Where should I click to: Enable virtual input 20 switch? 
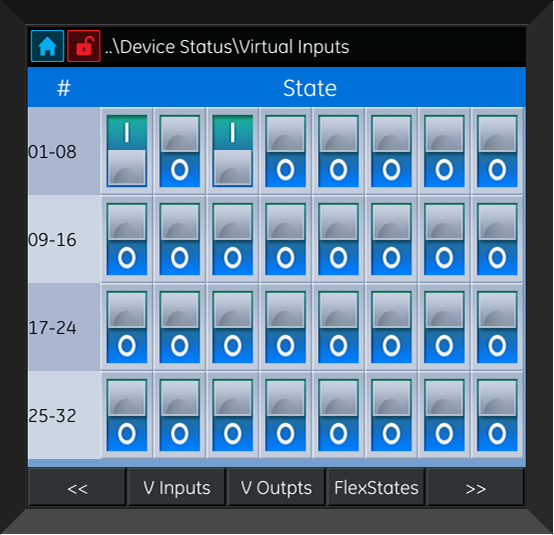(x=285, y=327)
